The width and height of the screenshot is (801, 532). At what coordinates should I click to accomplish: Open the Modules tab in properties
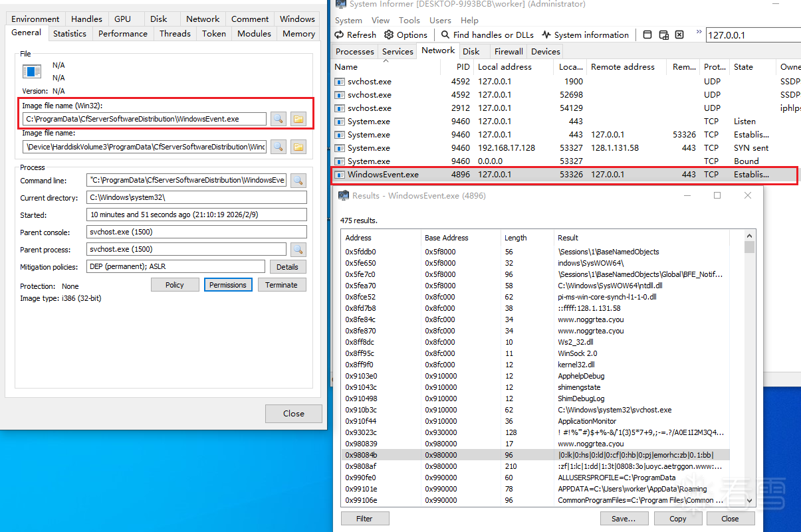tap(254, 33)
